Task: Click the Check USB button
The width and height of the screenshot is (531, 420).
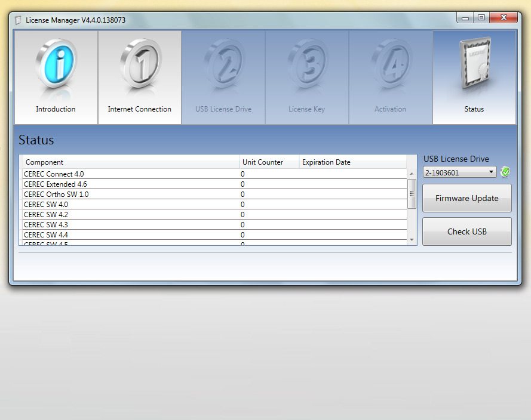Action: tap(467, 231)
